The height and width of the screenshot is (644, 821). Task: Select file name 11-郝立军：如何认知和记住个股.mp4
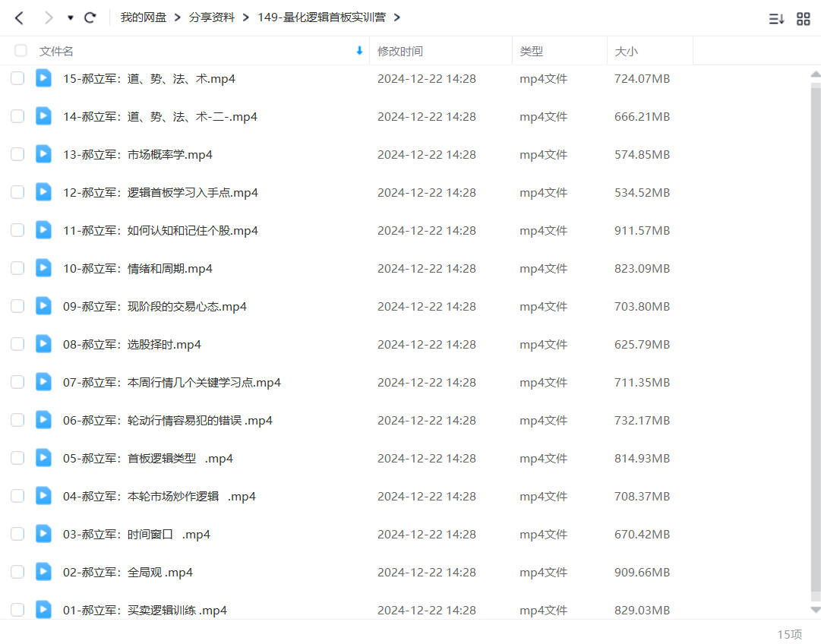click(x=161, y=231)
